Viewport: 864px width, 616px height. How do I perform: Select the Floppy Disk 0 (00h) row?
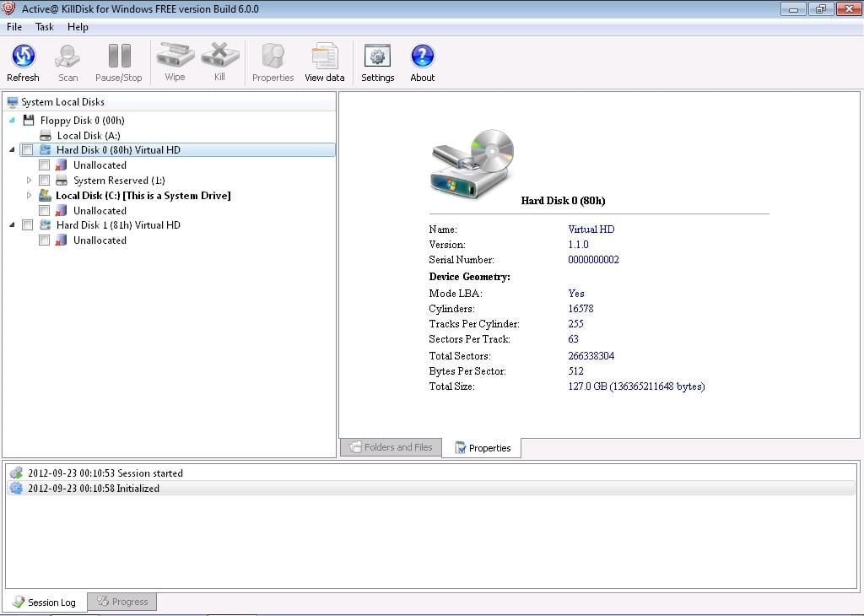pos(82,120)
